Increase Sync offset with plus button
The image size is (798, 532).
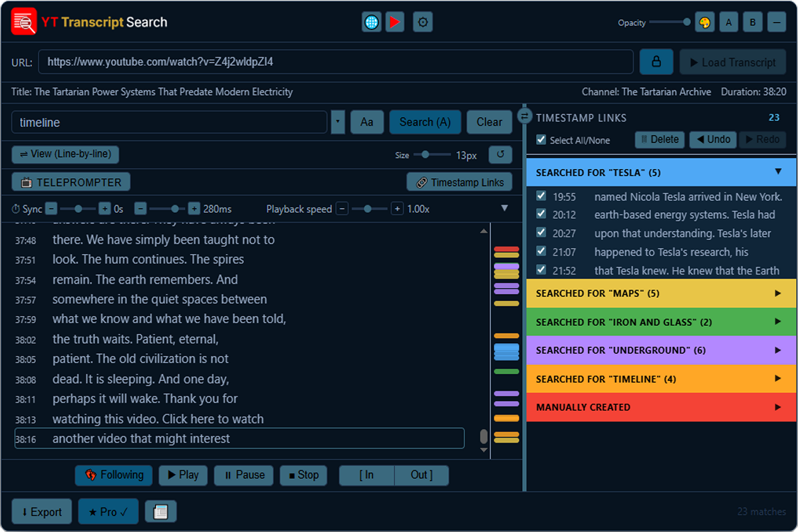[x=104, y=209]
